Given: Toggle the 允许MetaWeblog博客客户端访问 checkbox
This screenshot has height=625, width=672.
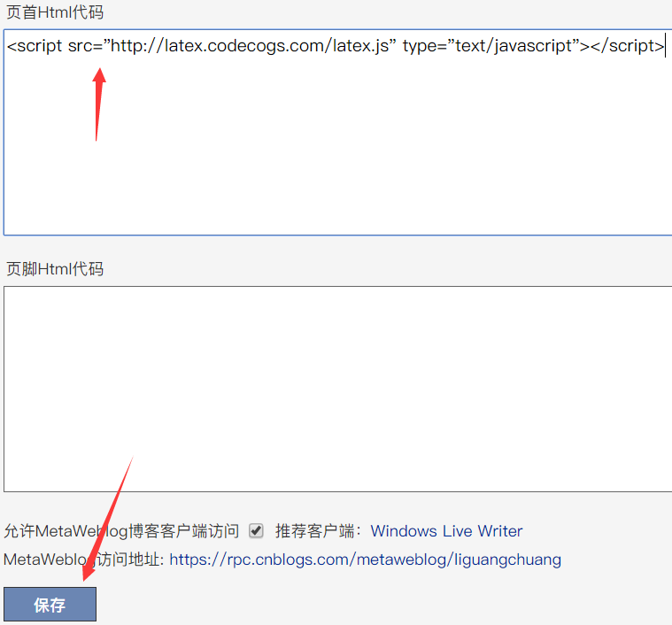Looking at the screenshot, I should 256,531.
